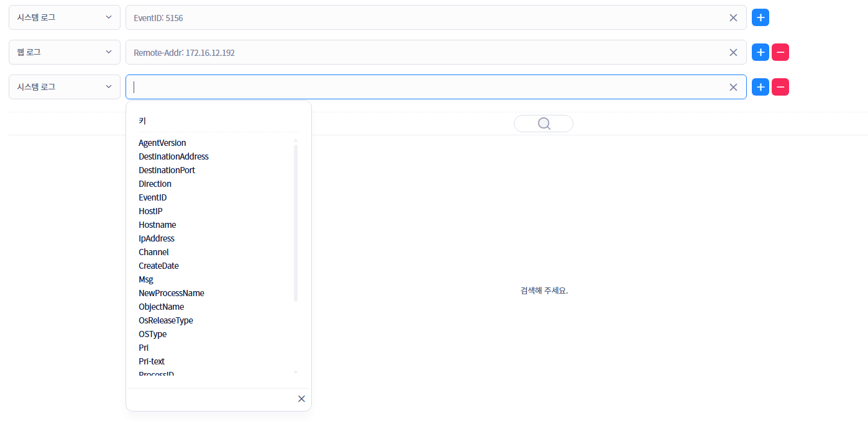This screenshot has height=424, width=868.
Task: Pick the Hostname key option
Action: tap(157, 225)
